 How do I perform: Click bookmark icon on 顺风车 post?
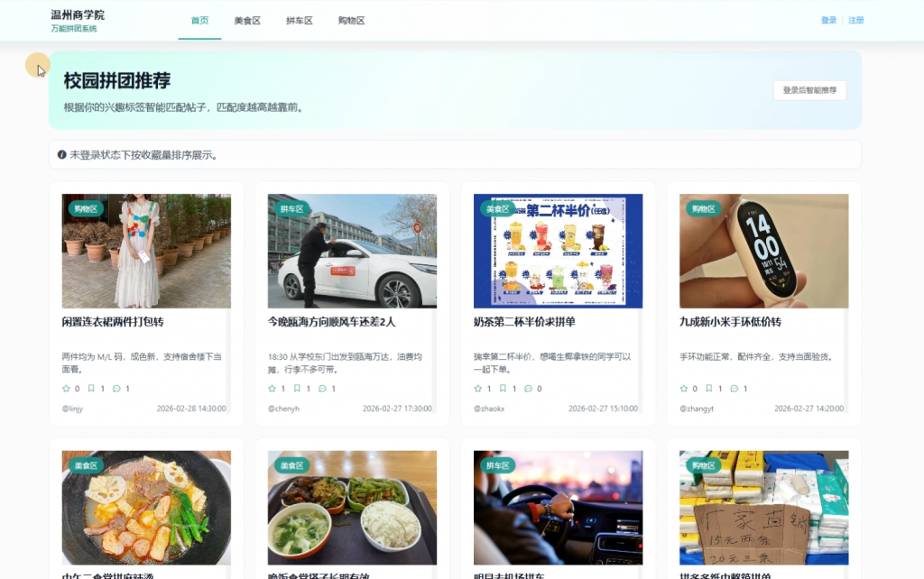(x=297, y=389)
